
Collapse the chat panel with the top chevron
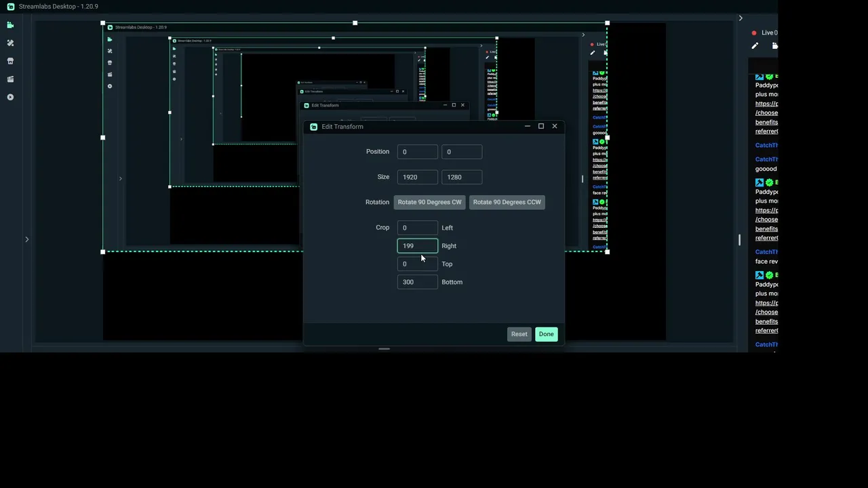point(741,18)
